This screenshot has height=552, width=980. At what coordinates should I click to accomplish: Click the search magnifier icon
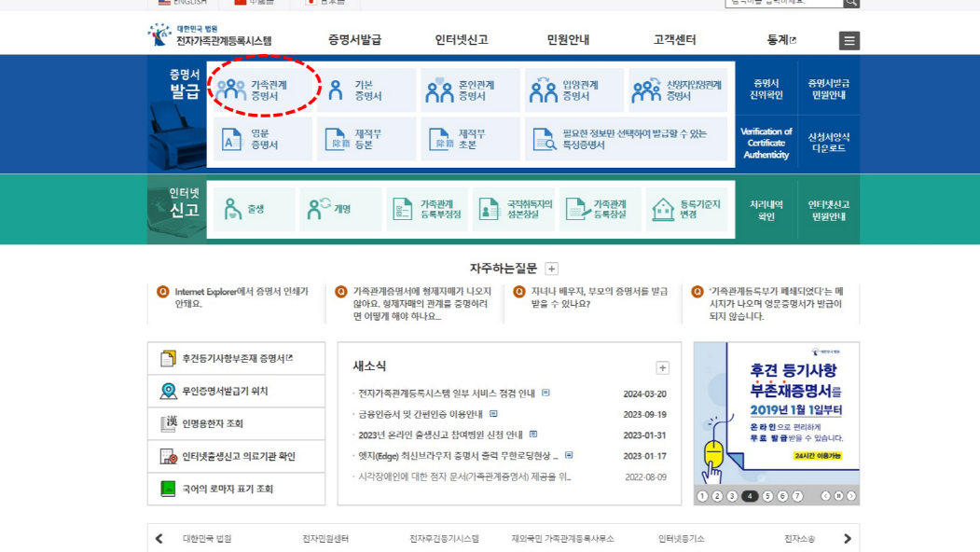coord(851,3)
